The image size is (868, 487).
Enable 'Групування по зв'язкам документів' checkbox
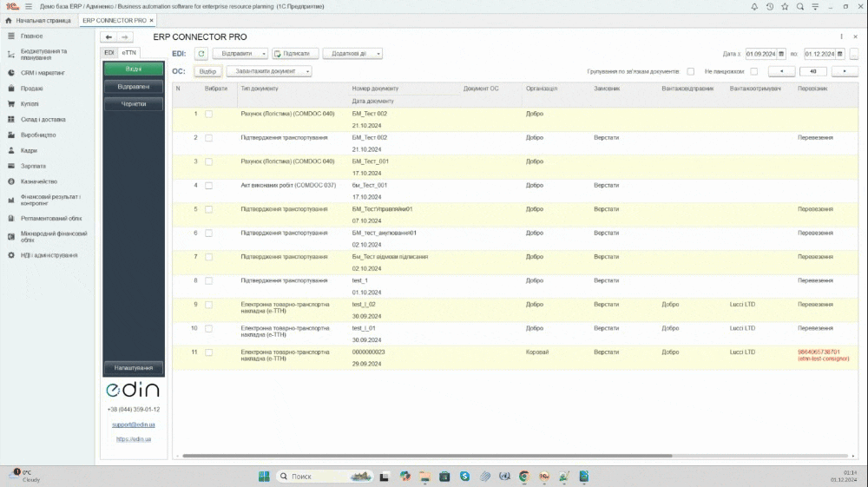click(x=691, y=71)
